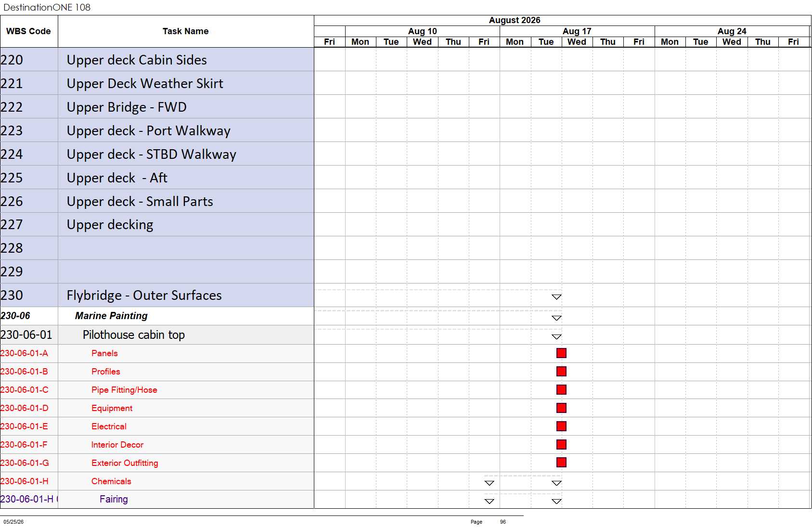Select task Upper deck - Port Walkway
The width and height of the screenshot is (812, 528).
(x=149, y=130)
